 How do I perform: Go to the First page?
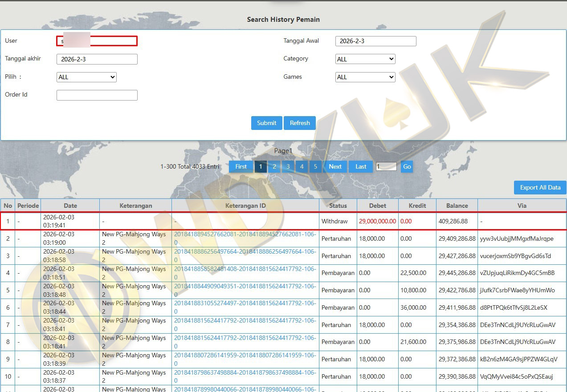(x=241, y=166)
